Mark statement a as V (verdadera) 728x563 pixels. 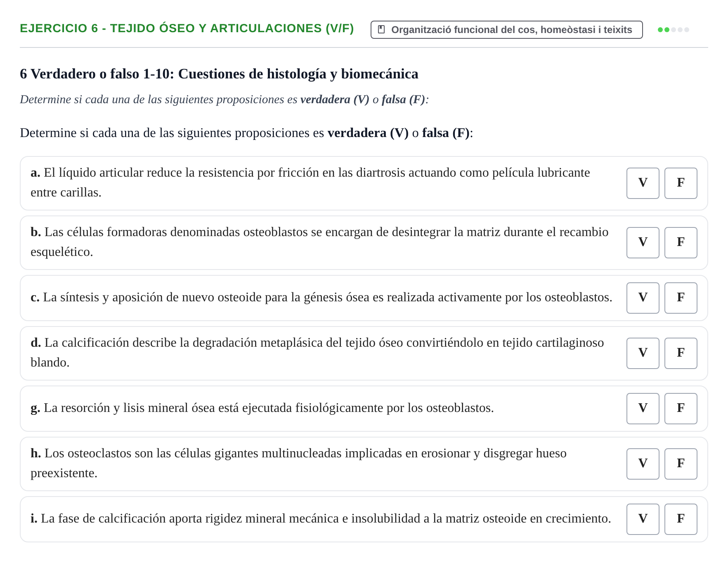643,183
